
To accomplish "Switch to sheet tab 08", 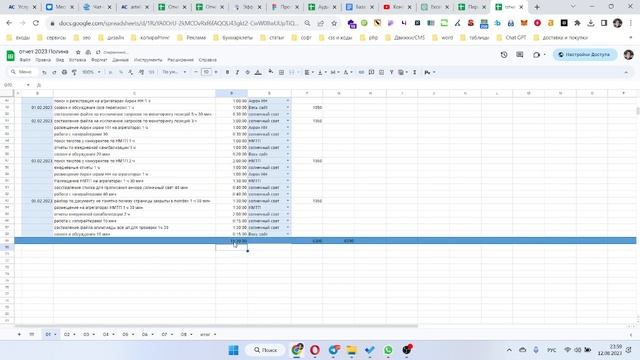I will pyautogui.click(x=184, y=334).
